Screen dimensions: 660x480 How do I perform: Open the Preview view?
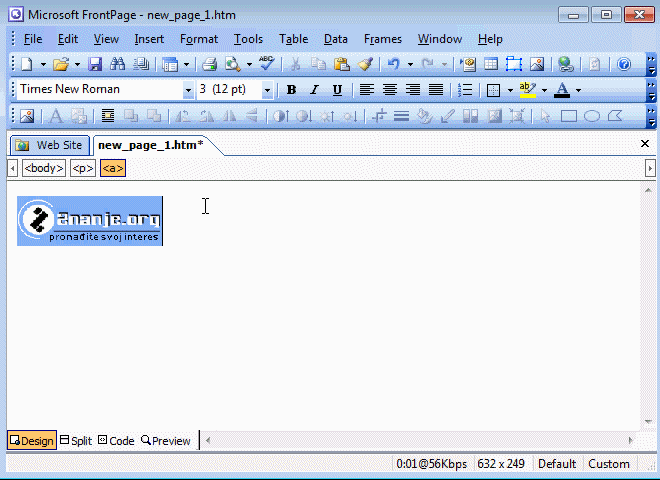[x=166, y=440]
